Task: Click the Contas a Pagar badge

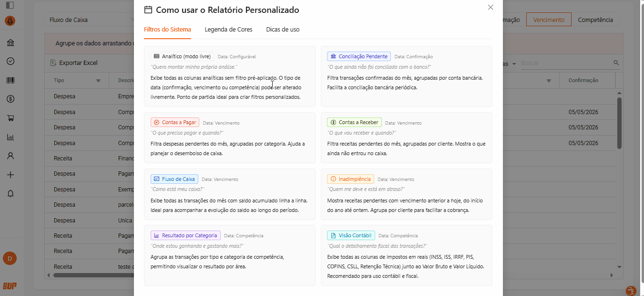Action: coord(175,122)
